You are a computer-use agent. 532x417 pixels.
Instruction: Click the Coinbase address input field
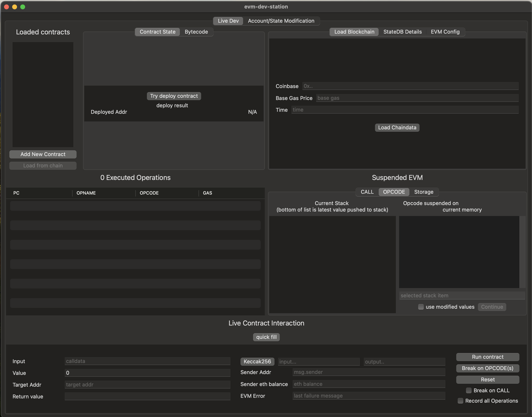(x=410, y=86)
